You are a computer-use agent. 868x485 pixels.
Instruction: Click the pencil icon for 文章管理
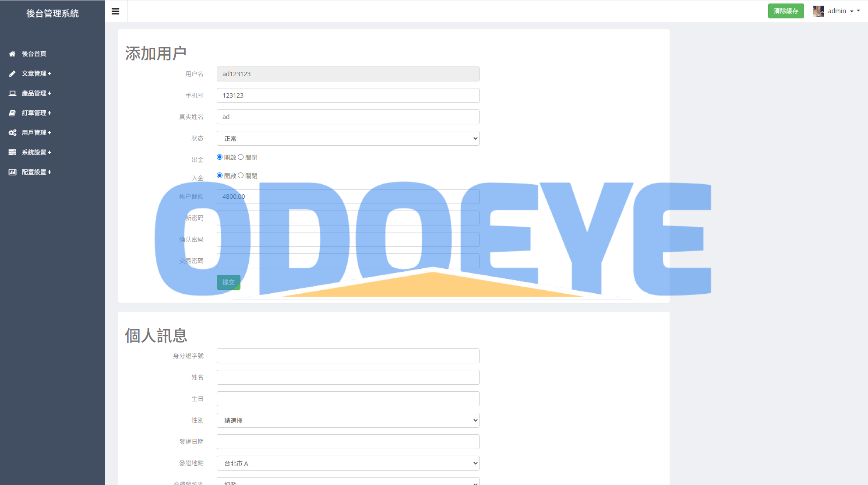pyautogui.click(x=12, y=74)
